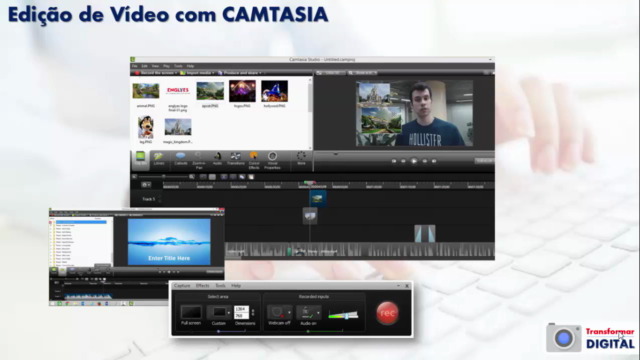Step backward in the preview
640x360 pixels.
point(403,161)
